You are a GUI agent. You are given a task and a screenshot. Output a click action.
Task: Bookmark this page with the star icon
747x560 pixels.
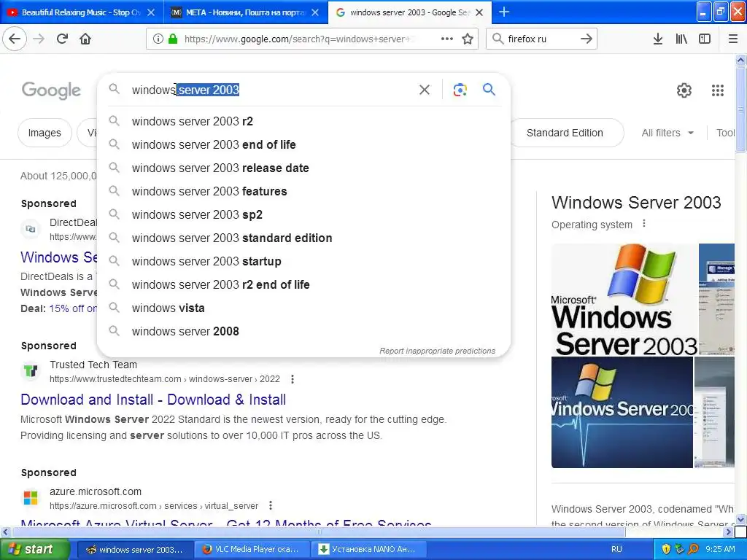(468, 39)
